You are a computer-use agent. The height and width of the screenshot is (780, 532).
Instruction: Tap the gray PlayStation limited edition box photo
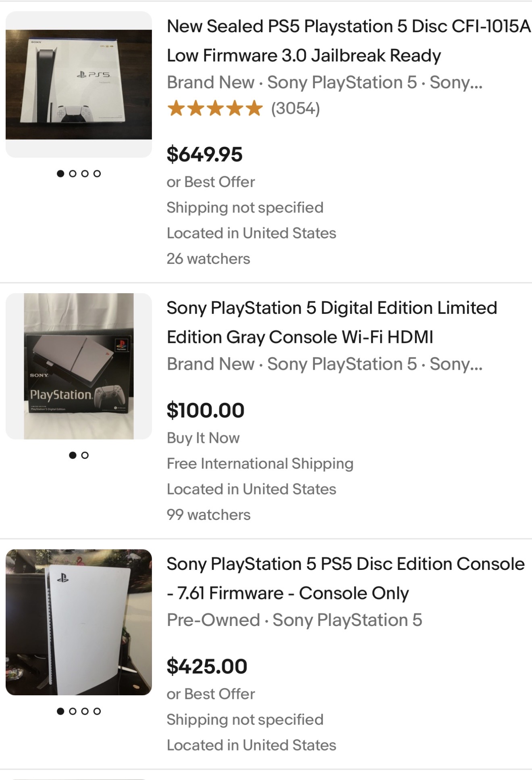tap(79, 366)
